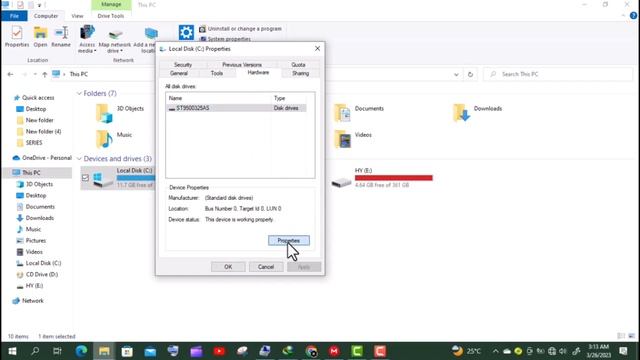Open the Access media ribbon menu

(x=87, y=39)
